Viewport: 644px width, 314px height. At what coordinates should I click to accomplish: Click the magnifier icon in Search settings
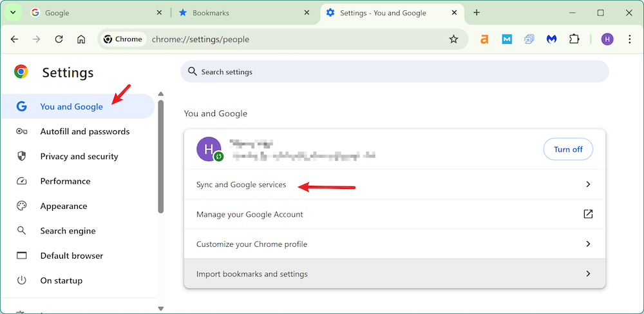(192, 72)
